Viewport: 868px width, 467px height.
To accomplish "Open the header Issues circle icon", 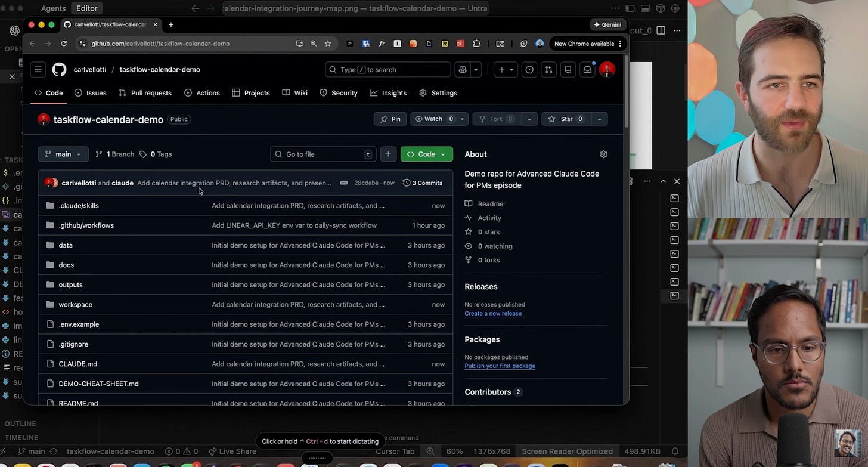I will [529, 70].
